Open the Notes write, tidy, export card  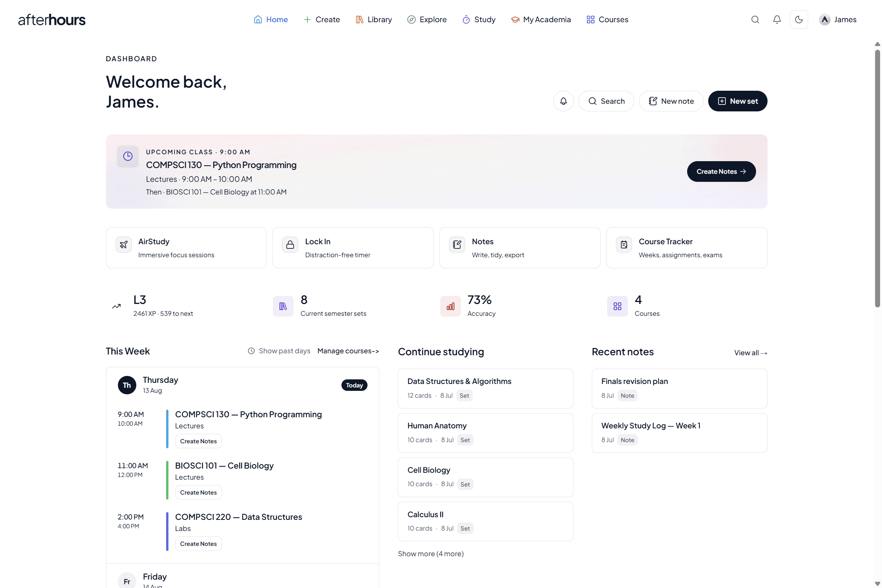[x=520, y=248]
